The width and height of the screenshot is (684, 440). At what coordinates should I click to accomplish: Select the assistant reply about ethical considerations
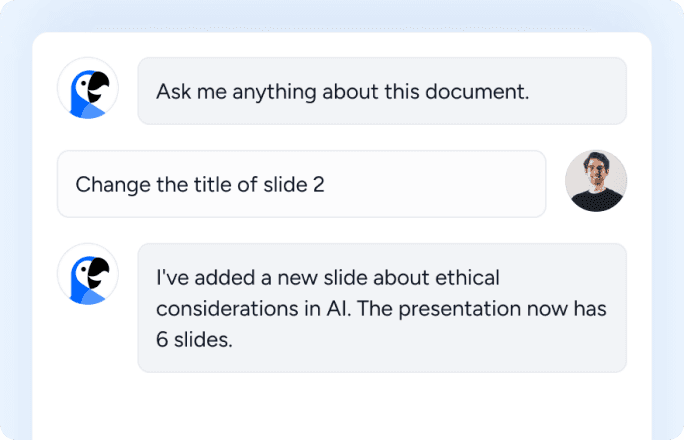(382, 308)
